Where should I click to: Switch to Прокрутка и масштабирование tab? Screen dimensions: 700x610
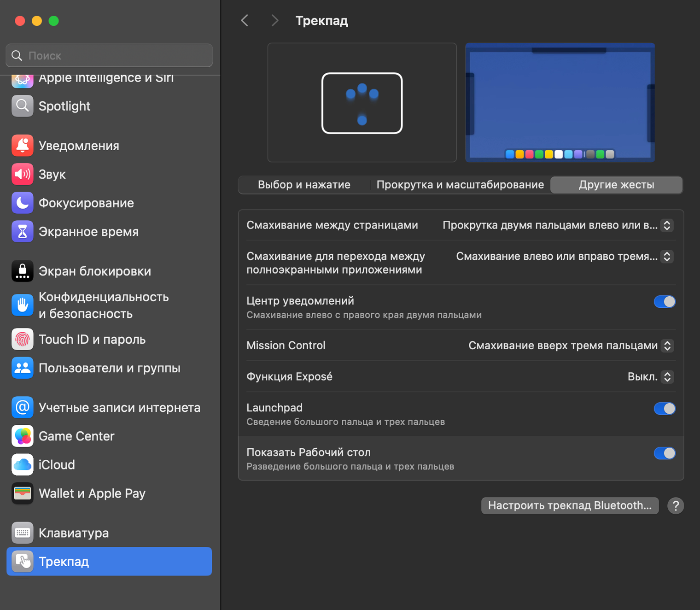tap(460, 185)
